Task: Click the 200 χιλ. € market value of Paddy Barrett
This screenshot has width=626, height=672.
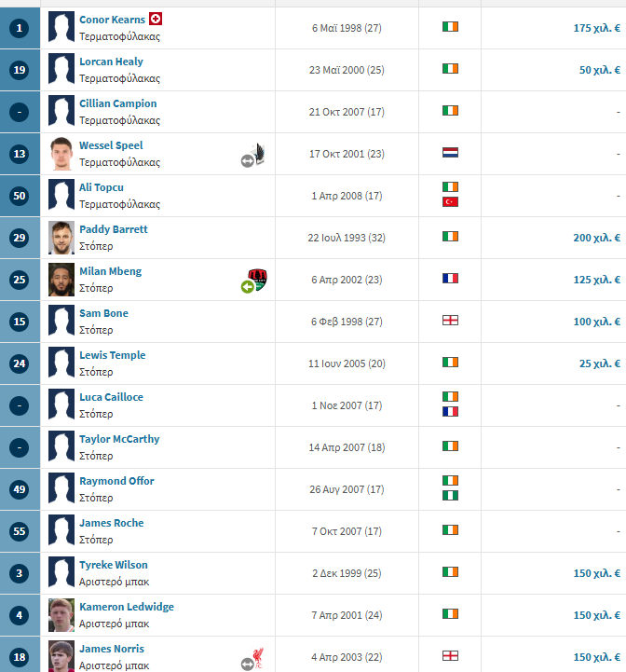Action: coord(597,238)
